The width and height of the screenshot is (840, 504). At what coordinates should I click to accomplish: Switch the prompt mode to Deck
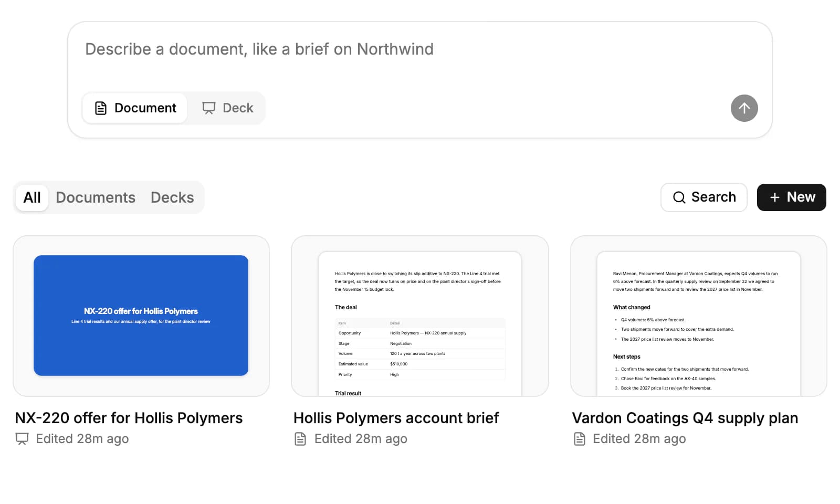(227, 108)
